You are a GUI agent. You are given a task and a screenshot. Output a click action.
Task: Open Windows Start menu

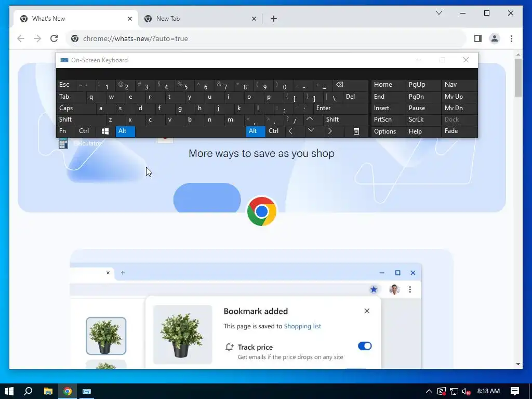coord(9,391)
